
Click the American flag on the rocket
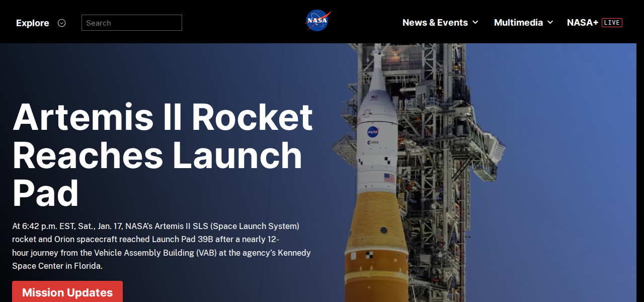389,178
